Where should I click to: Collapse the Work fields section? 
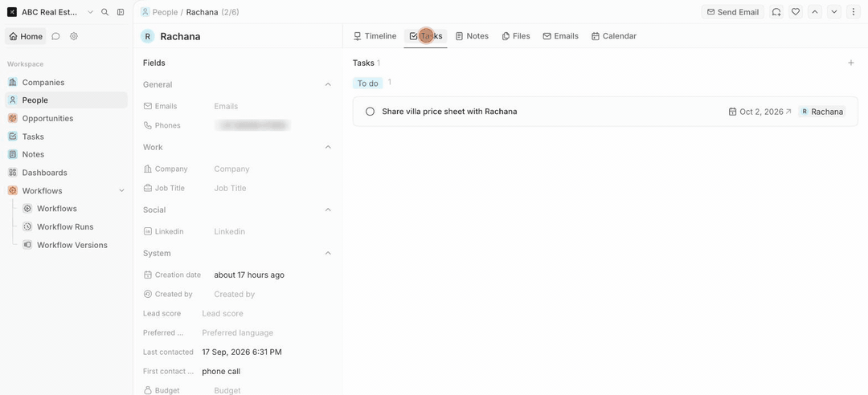pos(328,147)
